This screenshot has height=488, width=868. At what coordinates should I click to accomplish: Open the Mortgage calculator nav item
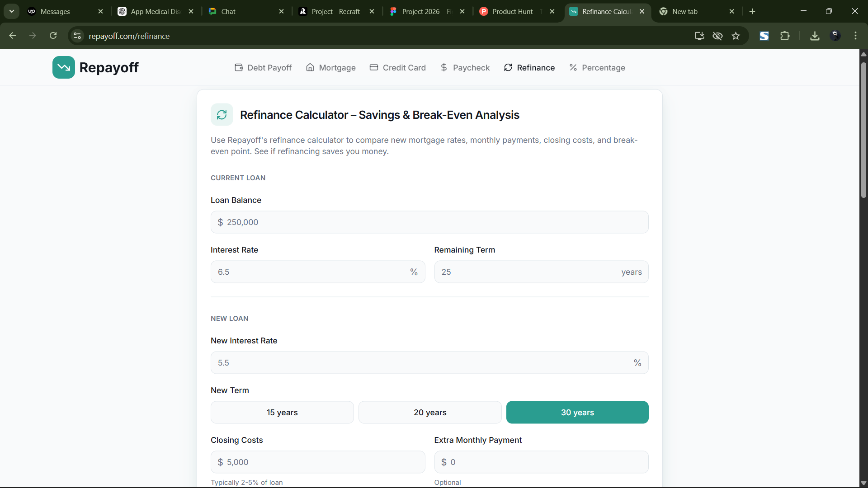(x=331, y=67)
